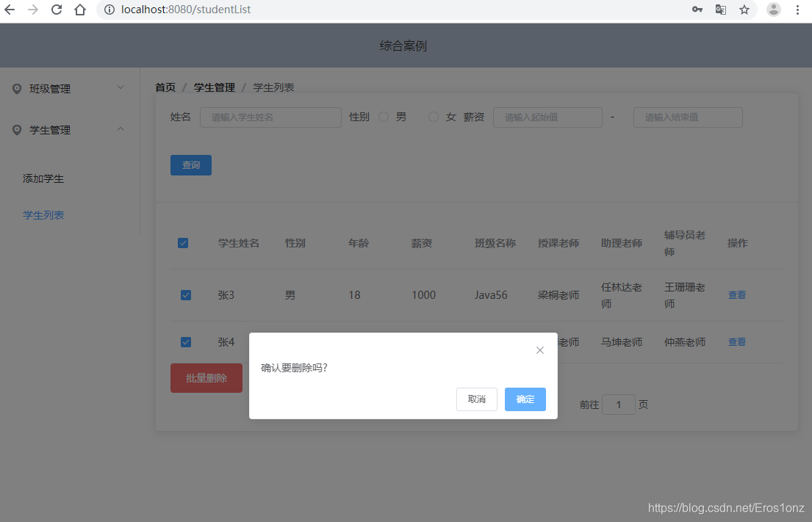Click the page jump number input
Image resolution: width=812 pixels, height=522 pixels.
tap(619, 405)
